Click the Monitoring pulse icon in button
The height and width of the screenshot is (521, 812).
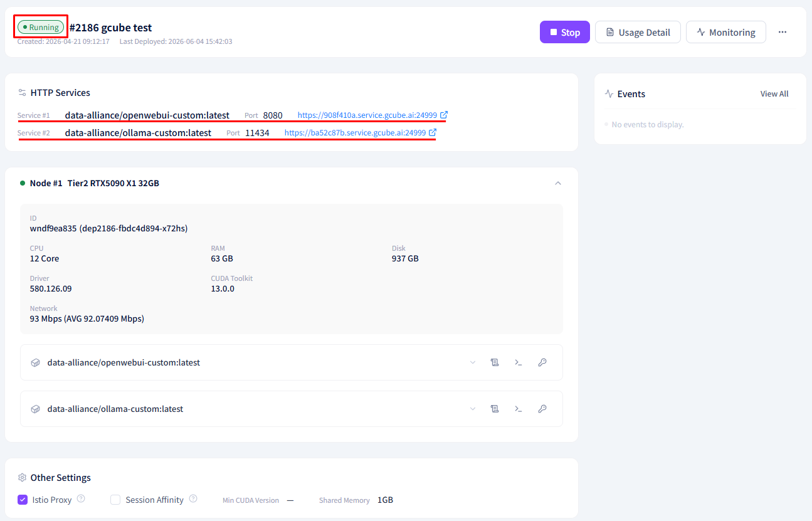tap(701, 32)
